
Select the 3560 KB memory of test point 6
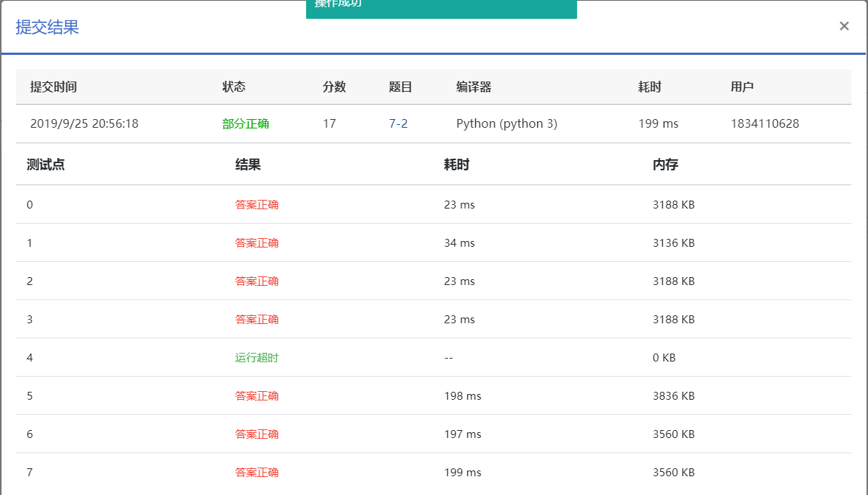674,434
